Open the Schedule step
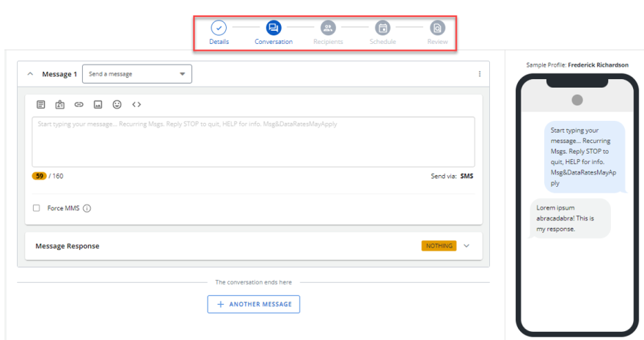The width and height of the screenshot is (644, 340). click(382, 29)
